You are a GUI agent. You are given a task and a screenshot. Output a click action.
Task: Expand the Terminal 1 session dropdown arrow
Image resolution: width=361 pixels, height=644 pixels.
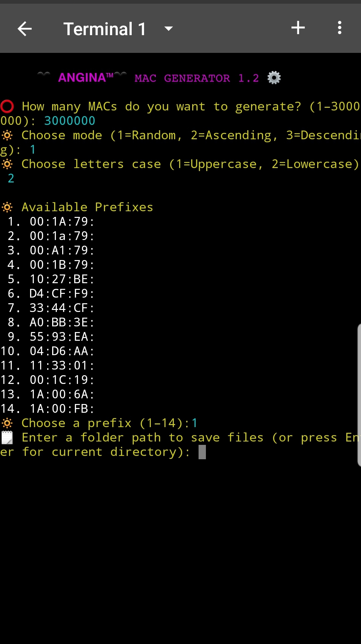[169, 29]
